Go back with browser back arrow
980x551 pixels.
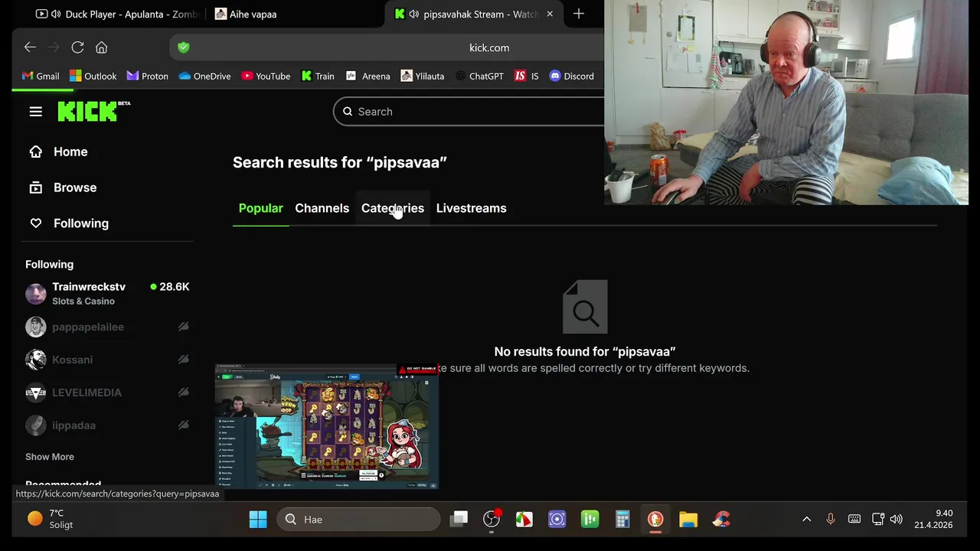[x=30, y=47]
